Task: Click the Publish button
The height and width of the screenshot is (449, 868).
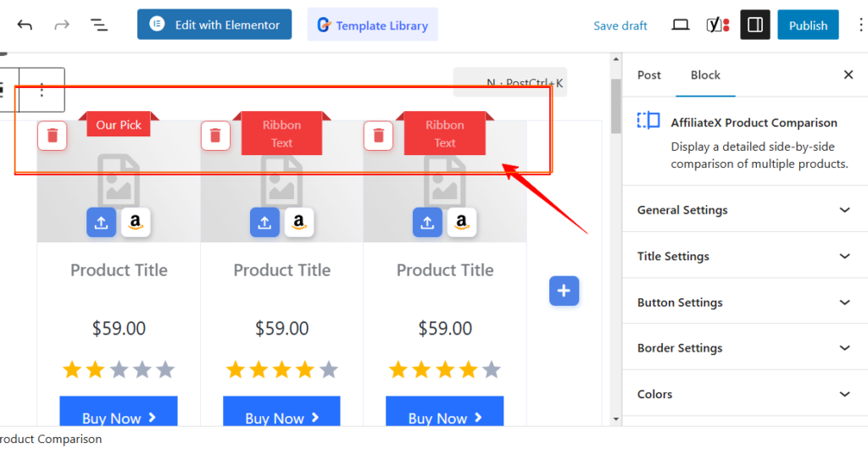Action: (x=808, y=25)
